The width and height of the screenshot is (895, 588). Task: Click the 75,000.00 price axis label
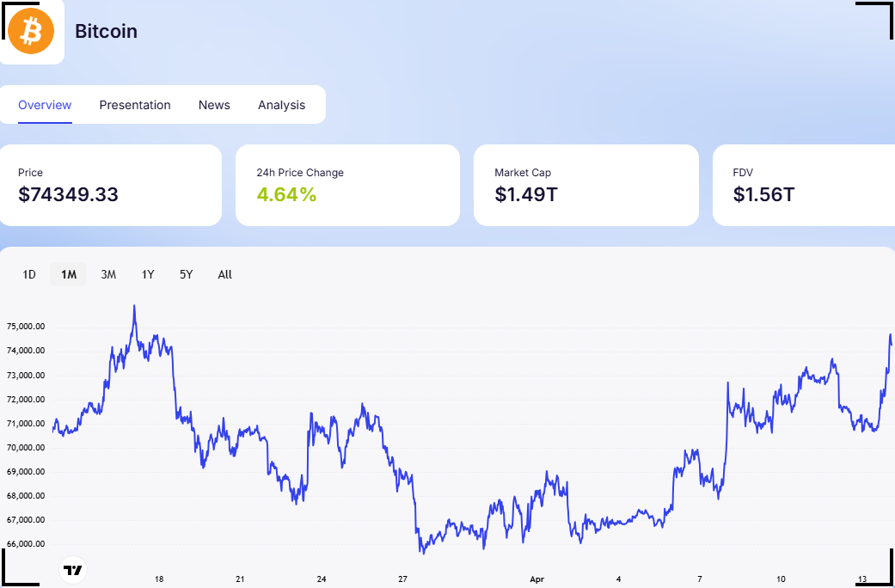[26, 328]
